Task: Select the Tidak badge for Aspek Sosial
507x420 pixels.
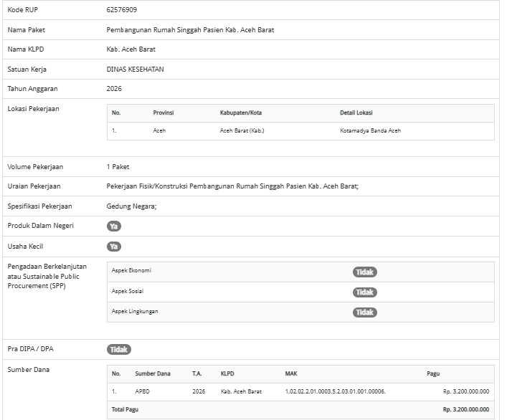Action: coord(364,292)
